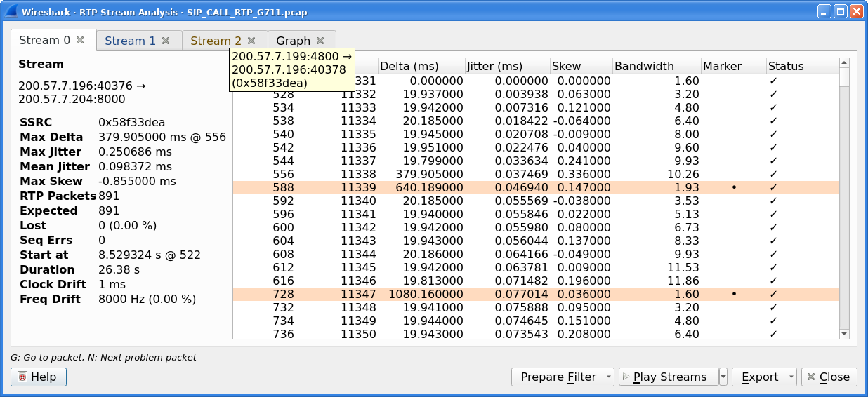
Task: Click the Prepare Filter button
Action: 558,377
